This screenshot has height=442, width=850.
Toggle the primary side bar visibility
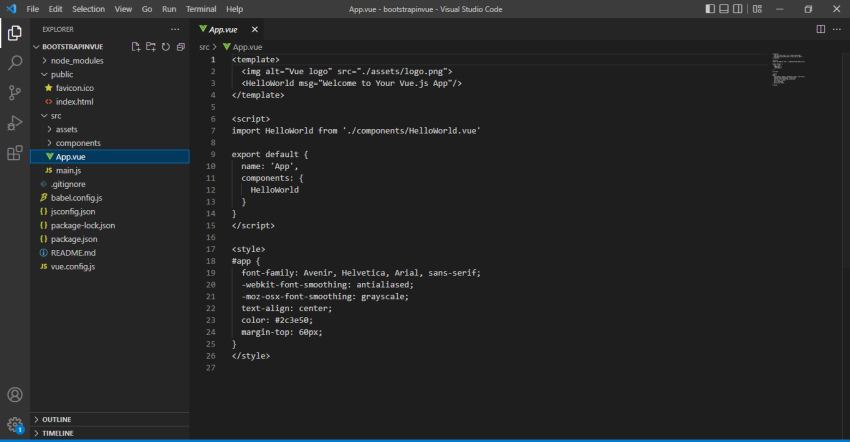click(710, 9)
